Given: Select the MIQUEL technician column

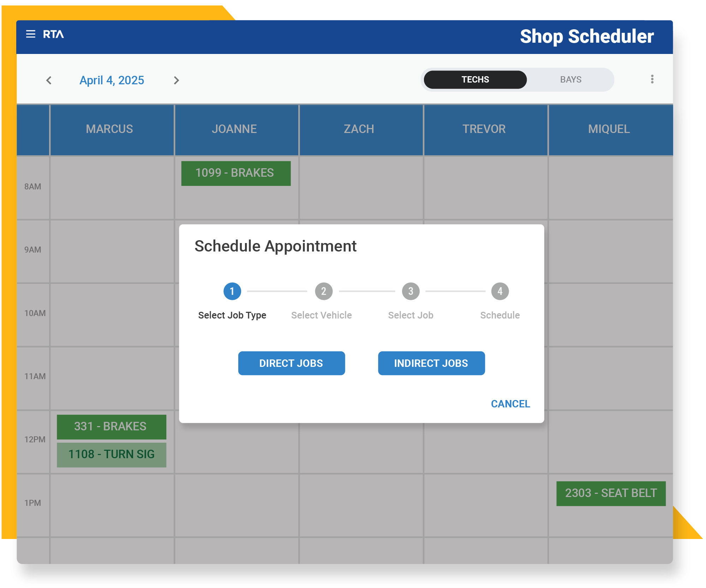Looking at the screenshot, I should click(609, 129).
